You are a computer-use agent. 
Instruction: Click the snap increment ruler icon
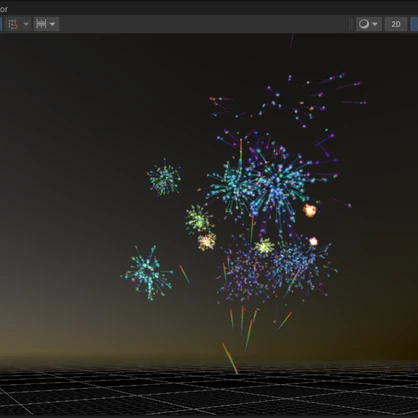coord(41,24)
